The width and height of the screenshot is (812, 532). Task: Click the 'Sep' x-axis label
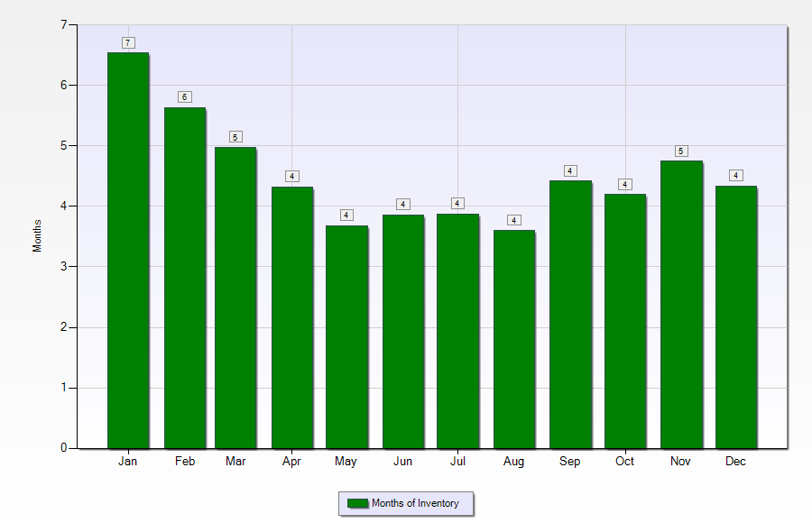pos(569,462)
